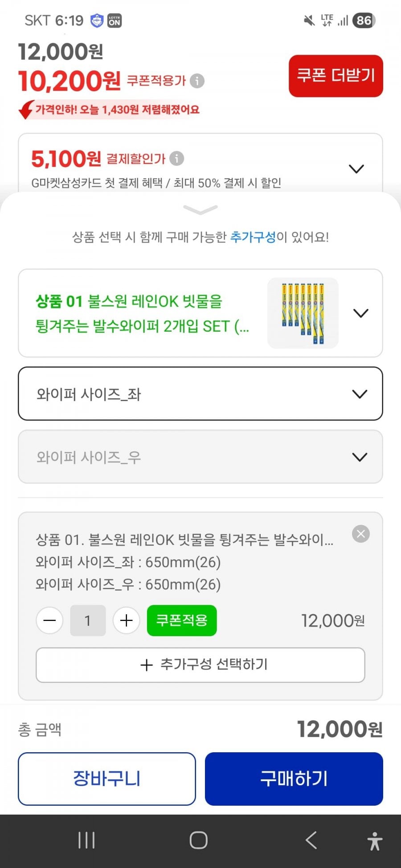Expand the 5,100원 결제할인가 details
The image size is (401, 868).
pos(356,169)
